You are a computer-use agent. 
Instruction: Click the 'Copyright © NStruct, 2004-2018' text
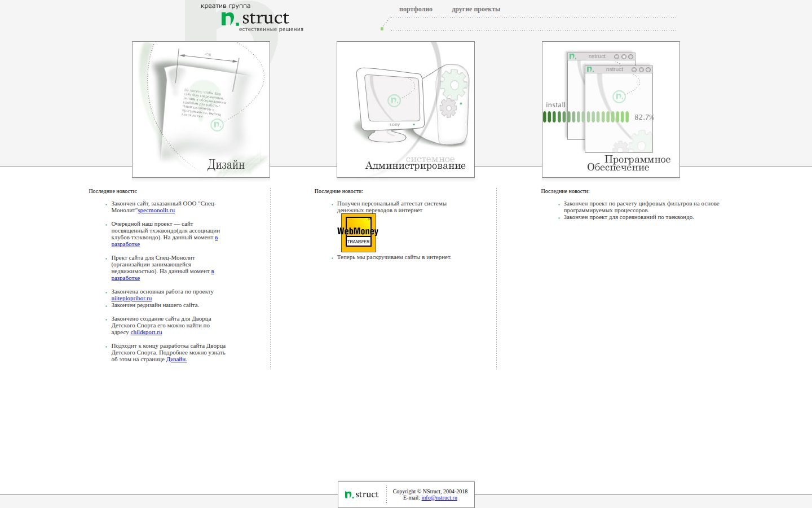(x=430, y=492)
